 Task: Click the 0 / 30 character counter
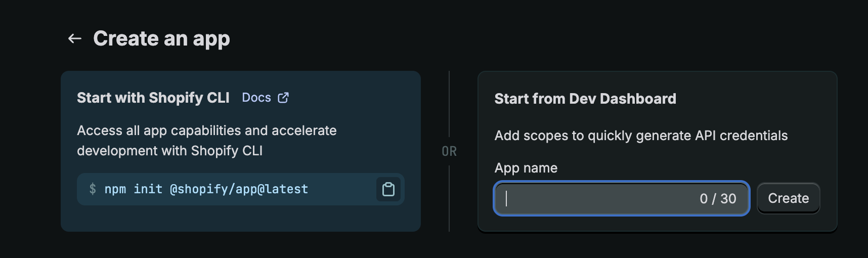click(x=717, y=199)
